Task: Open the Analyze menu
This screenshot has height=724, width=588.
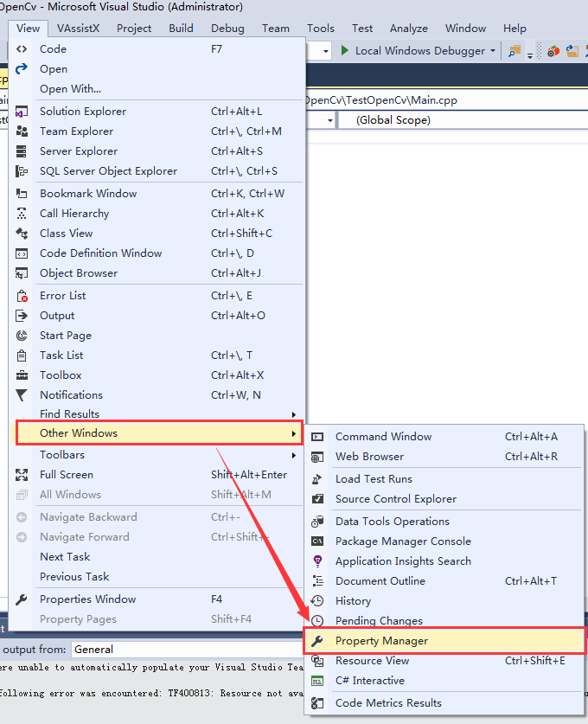Action: tap(408, 29)
